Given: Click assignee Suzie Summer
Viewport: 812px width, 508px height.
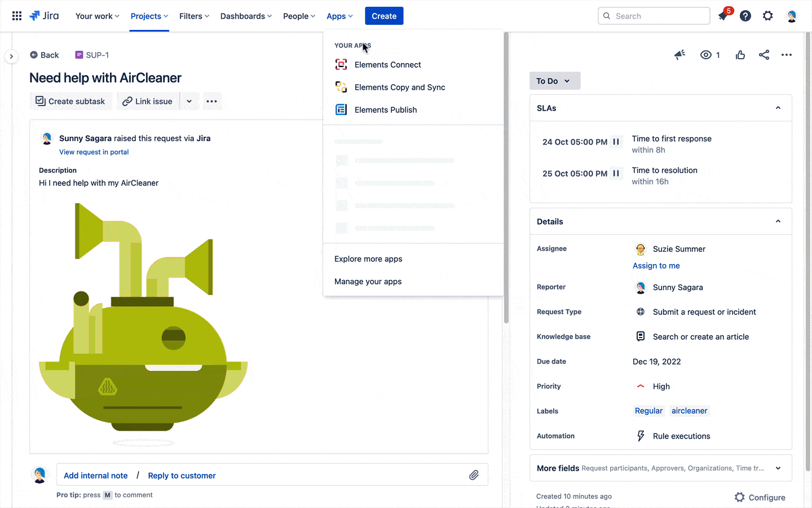Looking at the screenshot, I should coord(679,249).
